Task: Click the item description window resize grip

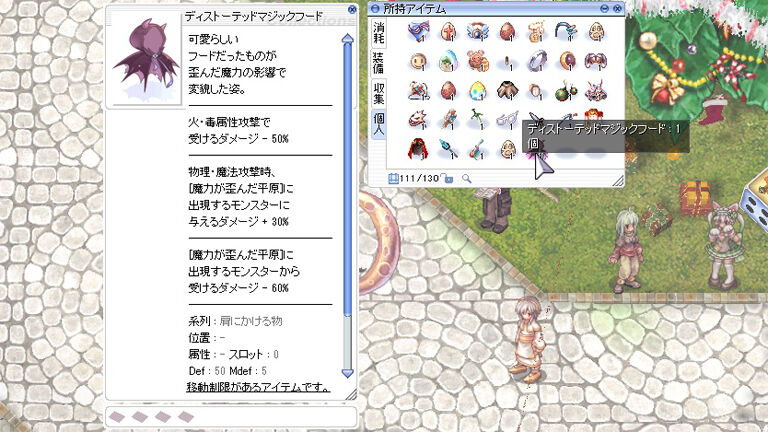Action: click(x=351, y=394)
